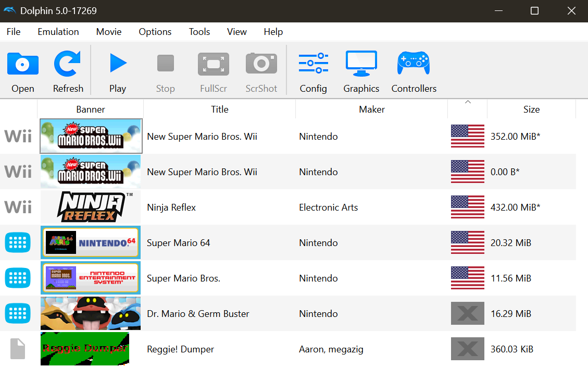Screen dimensions: 588x367
Task: Click the sort chevron above the flag column
Action: point(467,102)
